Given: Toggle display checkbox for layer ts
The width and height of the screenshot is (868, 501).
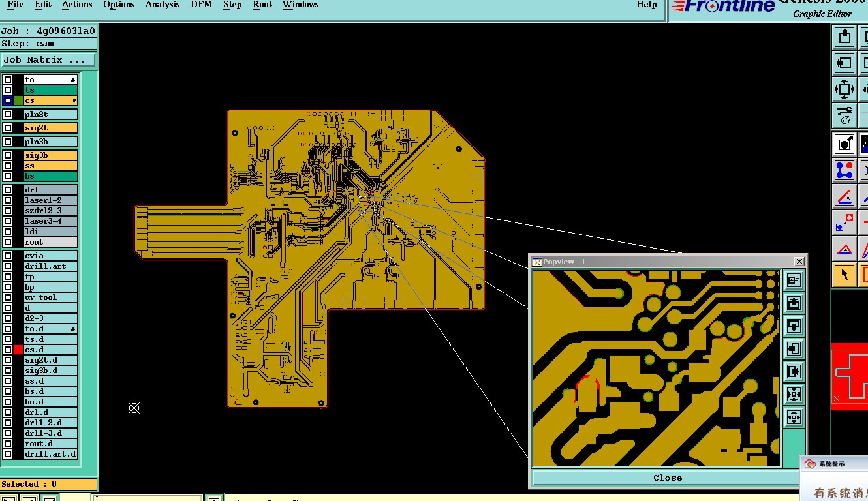Looking at the screenshot, I should [x=8, y=90].
